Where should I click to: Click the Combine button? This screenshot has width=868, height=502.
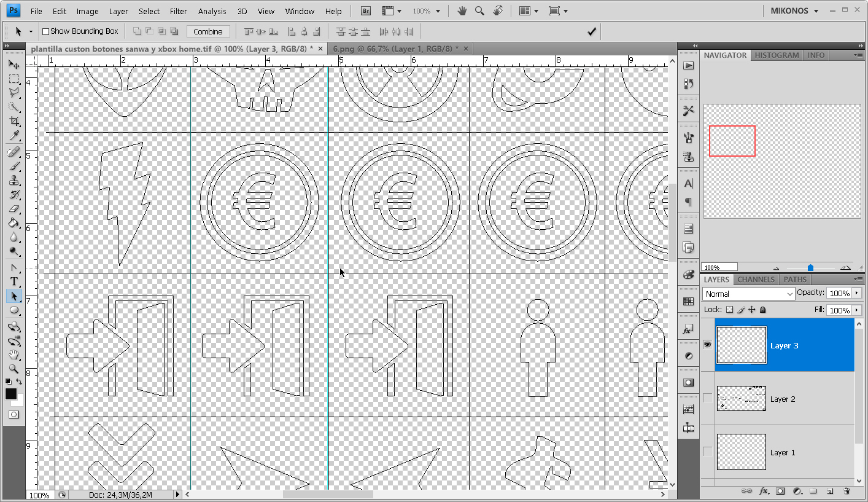click(208, 31)
